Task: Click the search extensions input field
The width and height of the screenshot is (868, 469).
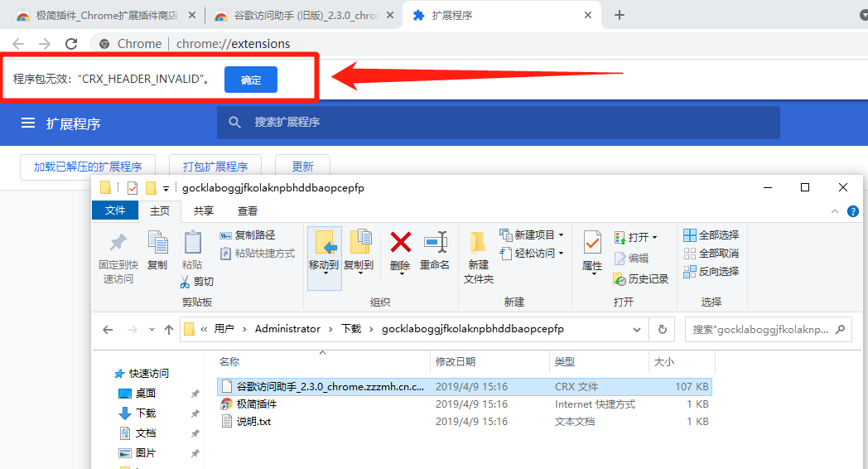Action: pos(497,123)
